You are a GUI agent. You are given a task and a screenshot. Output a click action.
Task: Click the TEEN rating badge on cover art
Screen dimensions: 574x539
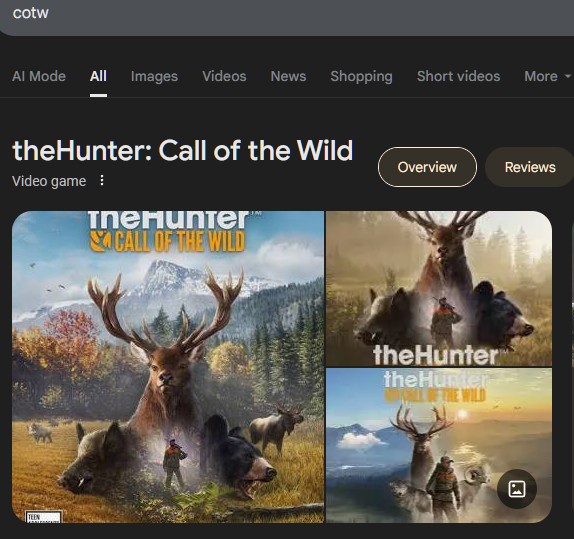pyautogui.click(x=44, y=517)
